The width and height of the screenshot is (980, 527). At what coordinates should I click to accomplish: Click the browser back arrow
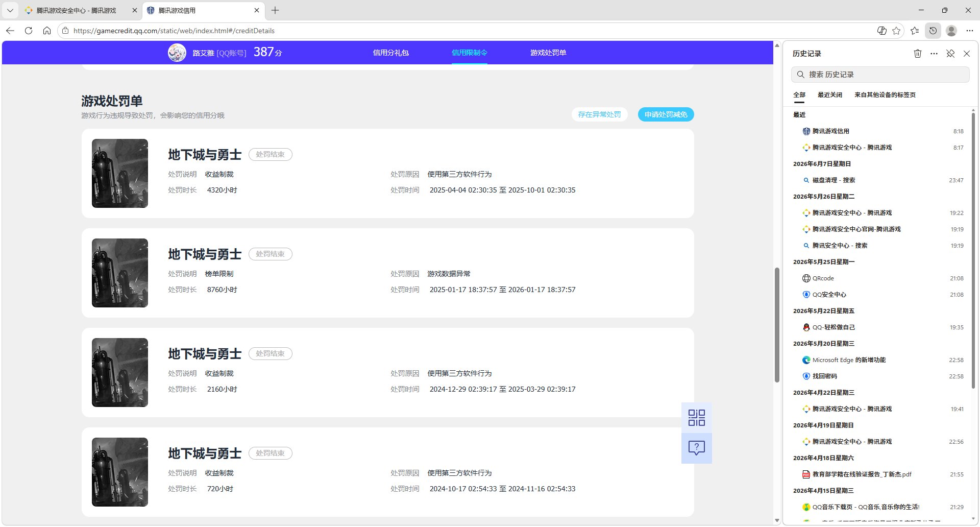10,31
